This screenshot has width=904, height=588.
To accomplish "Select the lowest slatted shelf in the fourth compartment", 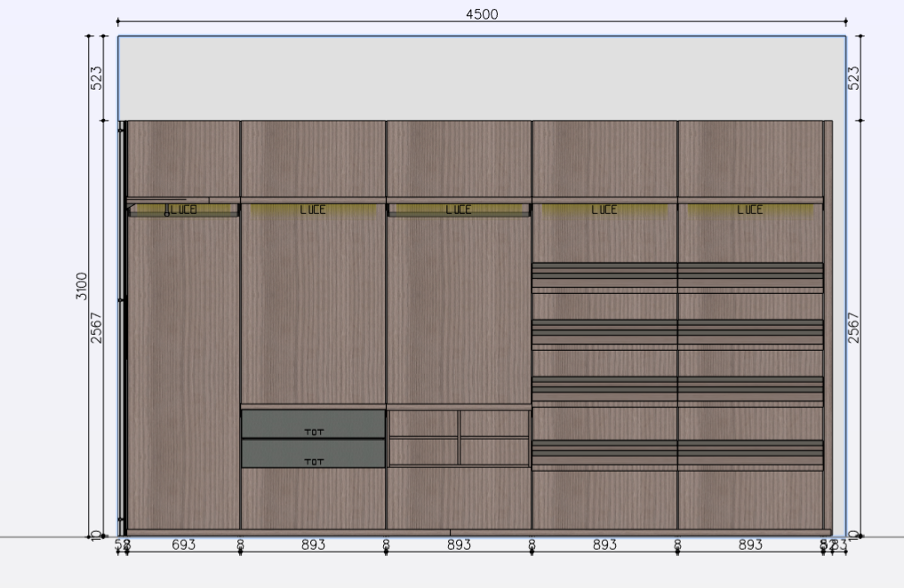I will [x=604, y=456].
